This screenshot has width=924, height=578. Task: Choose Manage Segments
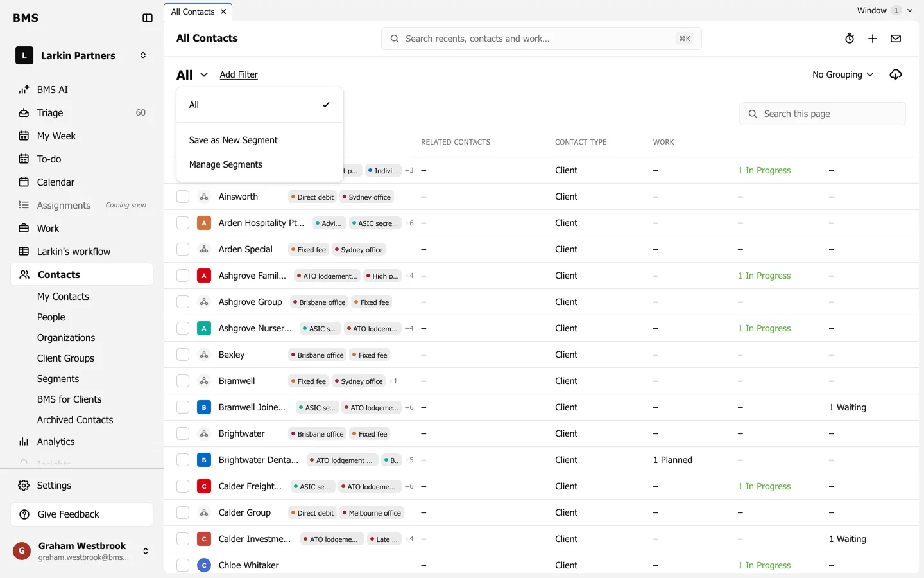coord(260,164)
